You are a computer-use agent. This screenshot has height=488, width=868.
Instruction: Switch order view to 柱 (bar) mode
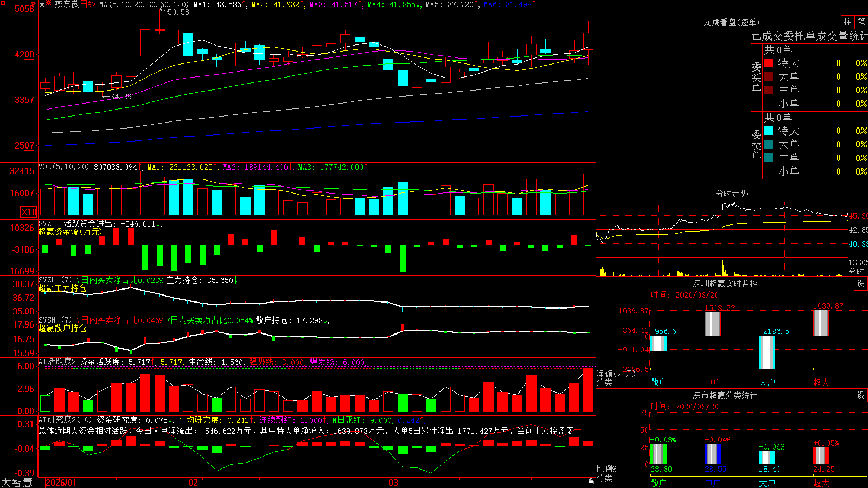847,22
